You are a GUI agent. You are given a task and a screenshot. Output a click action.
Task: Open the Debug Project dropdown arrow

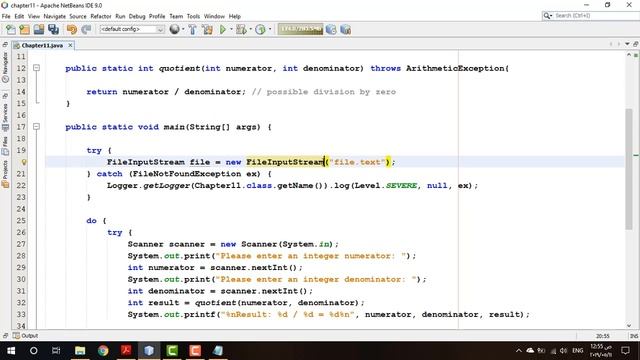pyautogui.click(x=250, y=29)
